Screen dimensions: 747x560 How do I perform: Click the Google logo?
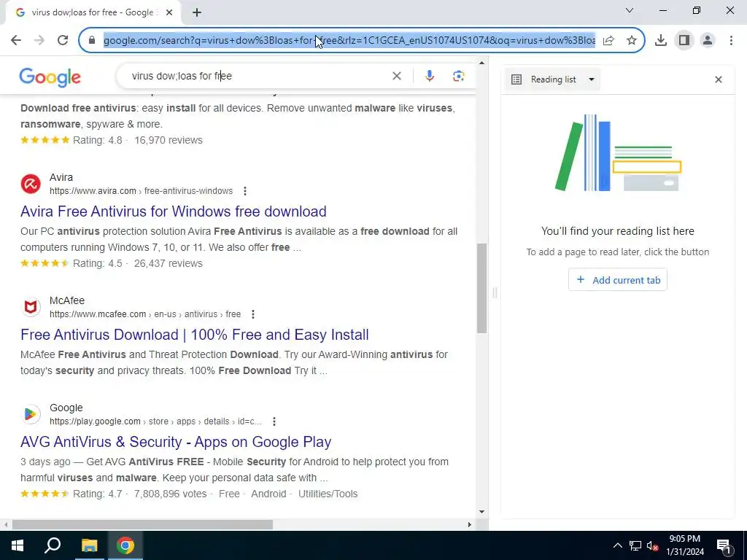50,77
